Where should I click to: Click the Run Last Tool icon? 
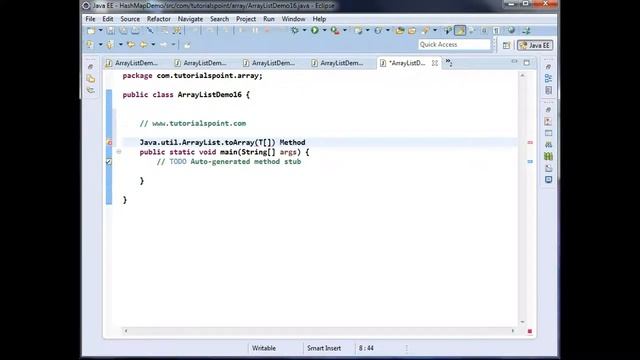pos(335,31)
